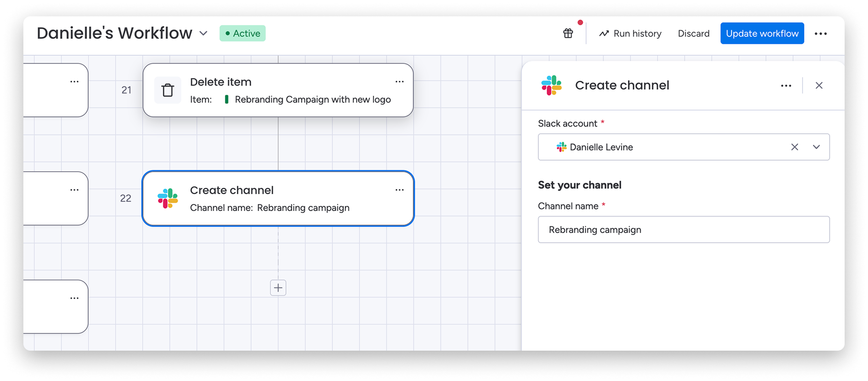Image resolution: width=868 pixels, height=381 pixels.
Task: Close the Create channel side panel
Action: point(819,85)
